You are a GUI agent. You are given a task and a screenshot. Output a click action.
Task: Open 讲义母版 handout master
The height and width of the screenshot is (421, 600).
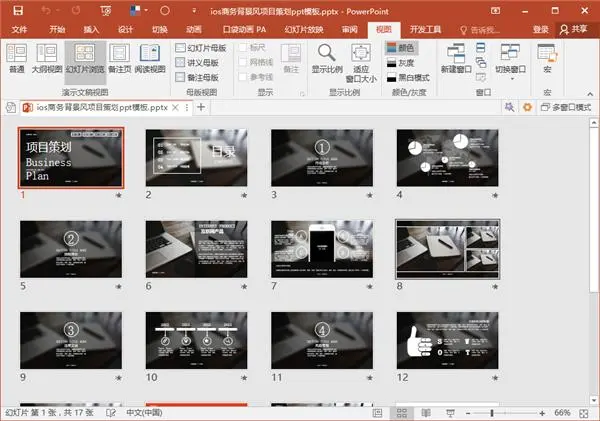coord(197,62)
